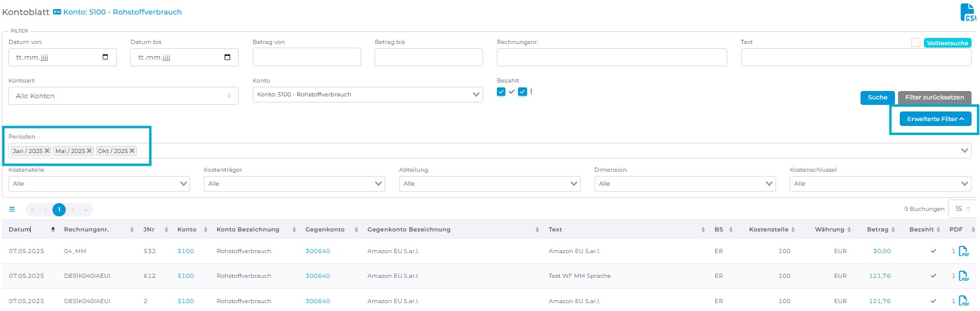
Task: Click the Suche button
Action: coord(877,98)
